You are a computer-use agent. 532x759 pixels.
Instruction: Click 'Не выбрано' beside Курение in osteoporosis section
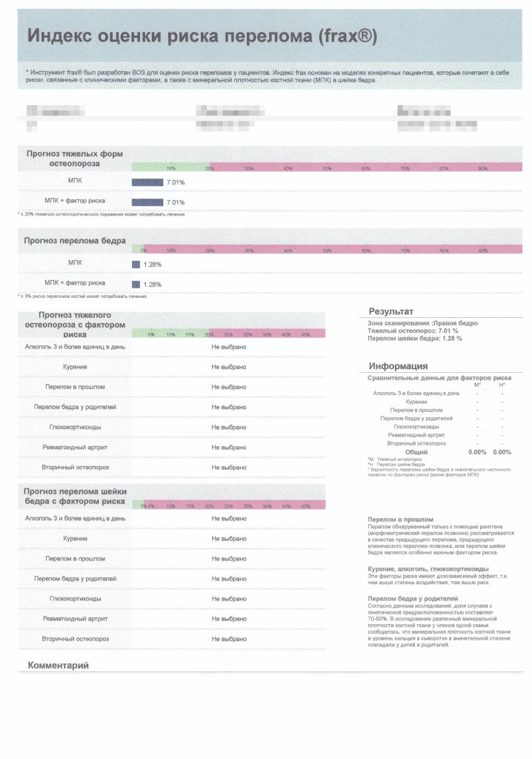tap(228, 367)
